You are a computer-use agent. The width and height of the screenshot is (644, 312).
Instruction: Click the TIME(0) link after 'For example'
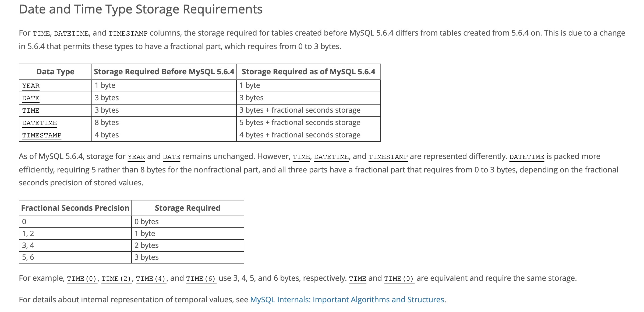point(82,279)
